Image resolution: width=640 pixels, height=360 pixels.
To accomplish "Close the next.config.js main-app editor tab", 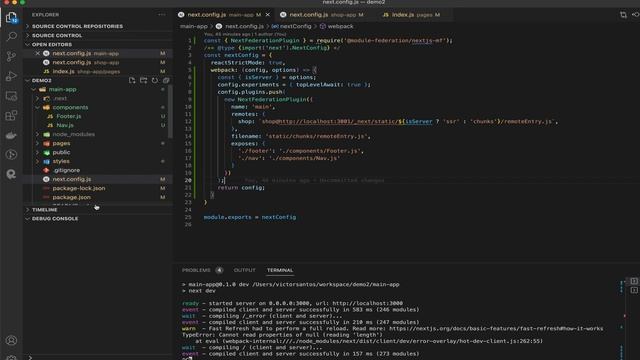I will 268,15.
